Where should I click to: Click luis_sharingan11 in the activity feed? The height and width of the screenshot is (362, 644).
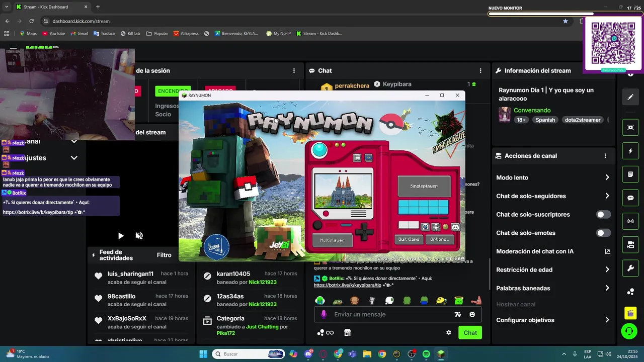[130, 274]
